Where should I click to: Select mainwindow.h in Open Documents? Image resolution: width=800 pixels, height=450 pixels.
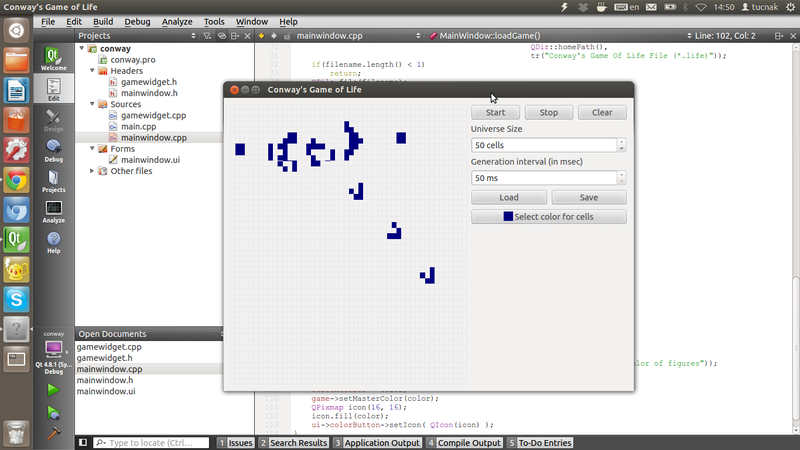pos(105,380)
